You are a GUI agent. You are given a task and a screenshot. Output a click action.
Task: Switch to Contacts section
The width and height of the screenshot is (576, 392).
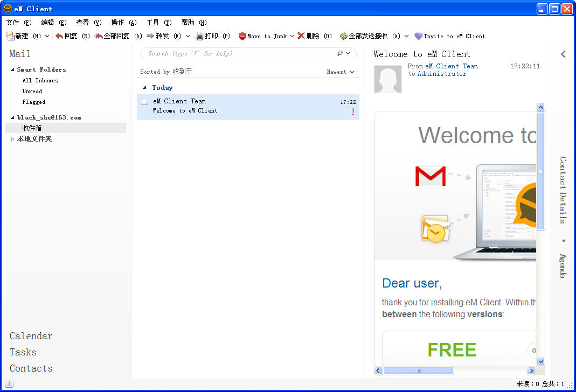pyautogui.click(x=31, y=368)
